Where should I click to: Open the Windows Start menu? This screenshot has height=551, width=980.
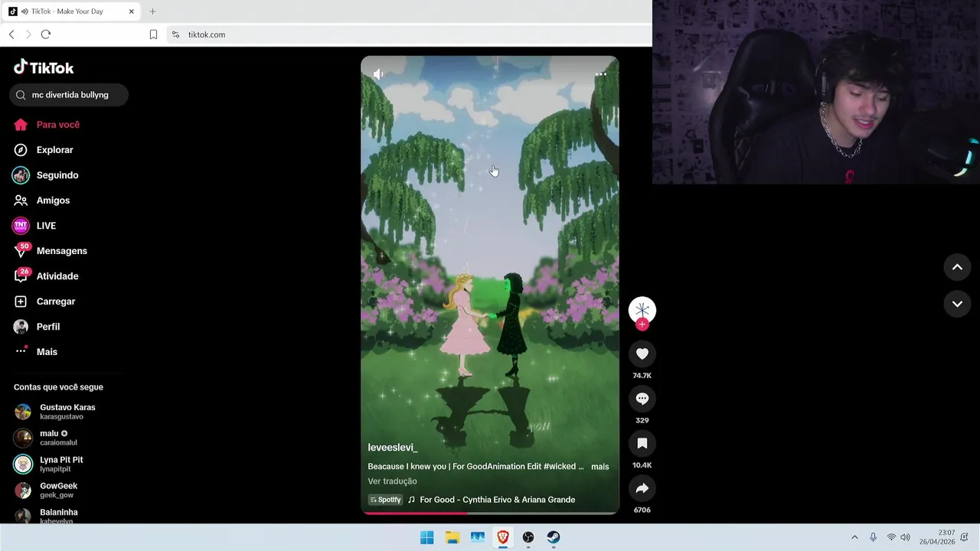[x=427, y=537]
